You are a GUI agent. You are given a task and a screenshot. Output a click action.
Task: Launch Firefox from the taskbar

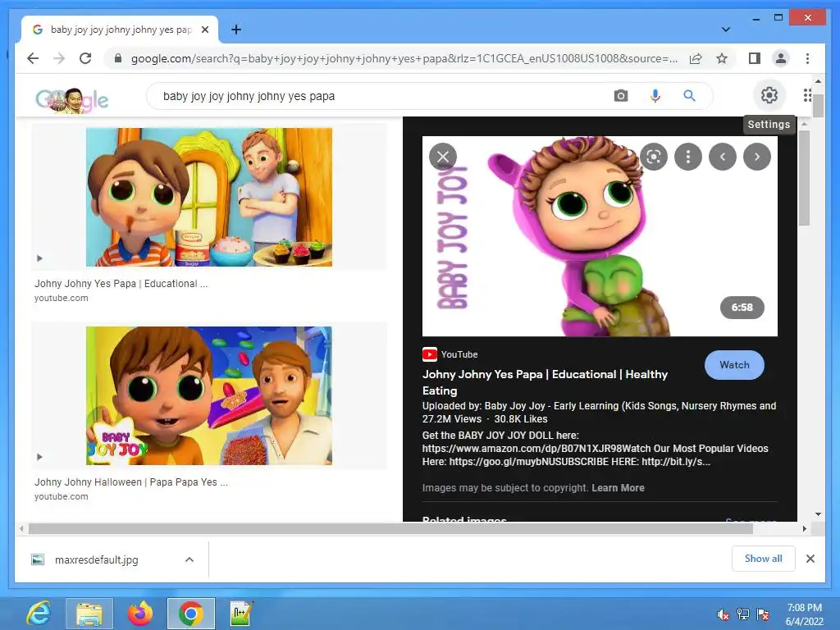click(139, 614)
